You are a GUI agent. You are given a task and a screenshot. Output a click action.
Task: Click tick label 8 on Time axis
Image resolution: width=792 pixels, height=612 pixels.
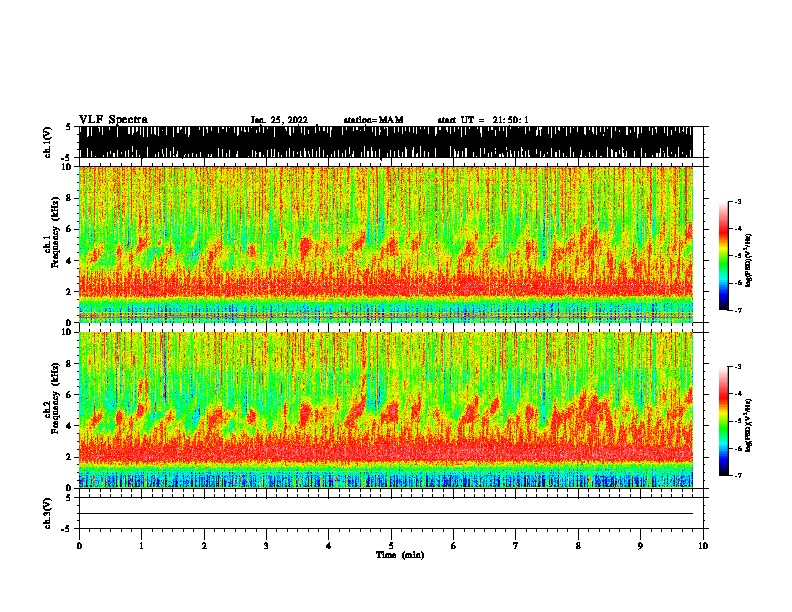[x=578, y=546]
